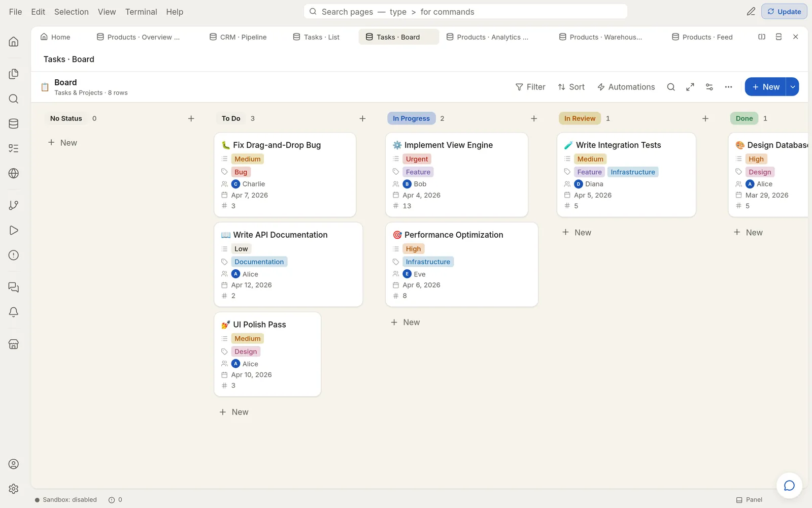Open the floating chat bubble button
Image resolution: width=812 pixels, height=508 pixels.
(x=789, y=486)
